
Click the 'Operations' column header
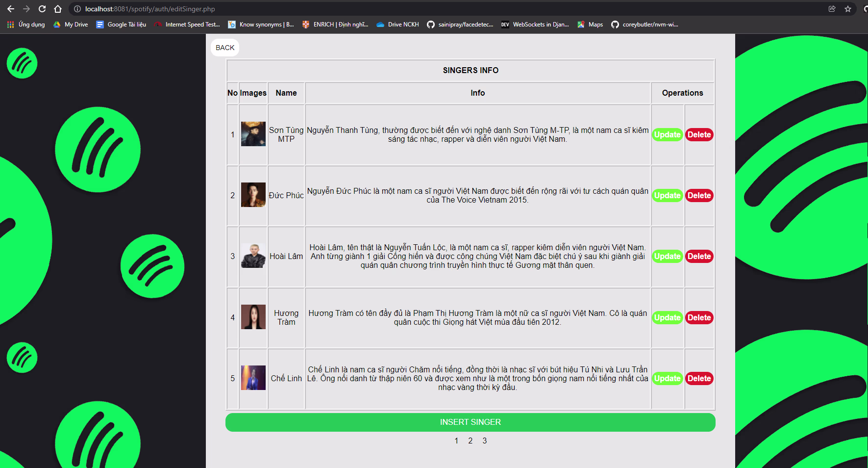pyautogui.click(x=683, y=93)
